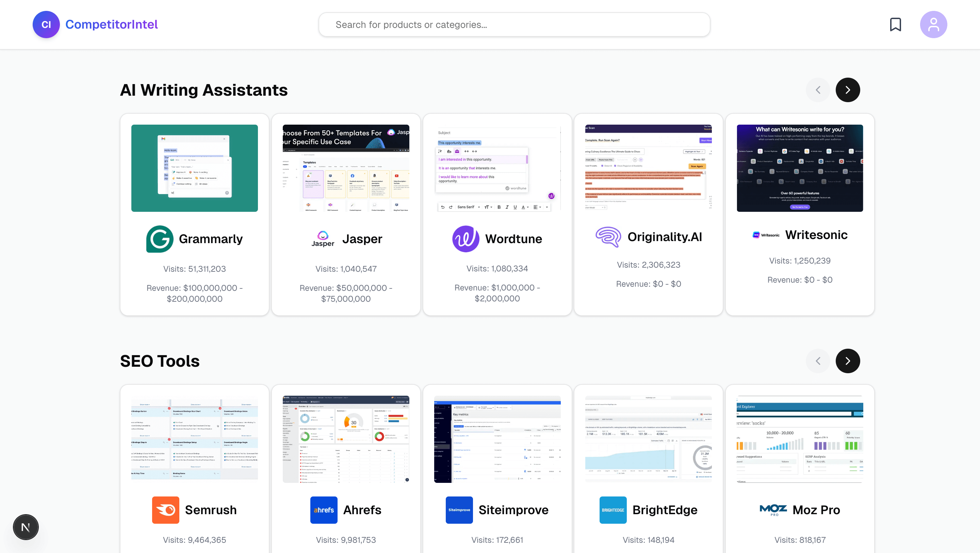The image size is (980, 553).
Task: Click the CI logo circle
Action: coord(46,25)
